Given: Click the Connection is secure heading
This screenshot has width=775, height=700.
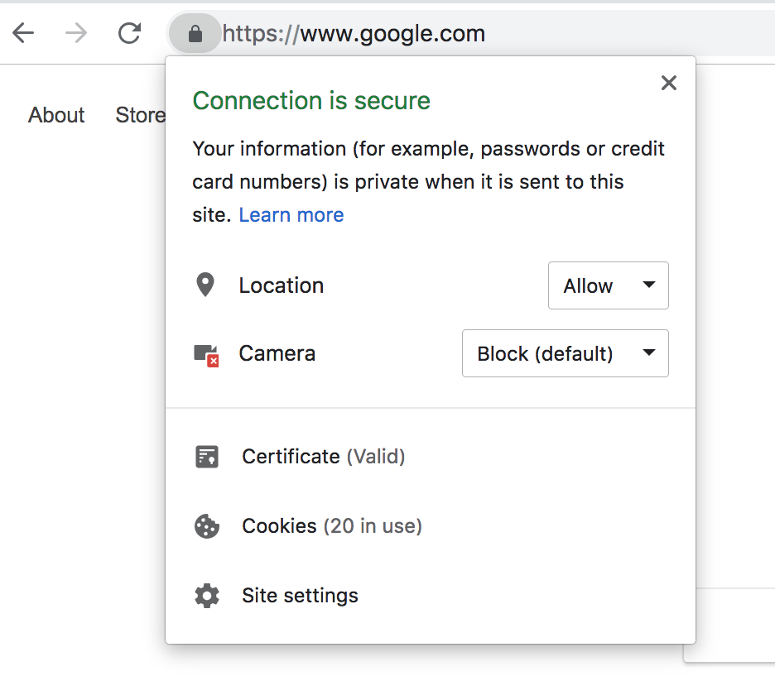Looking at the screenshot, I should 311,101.
